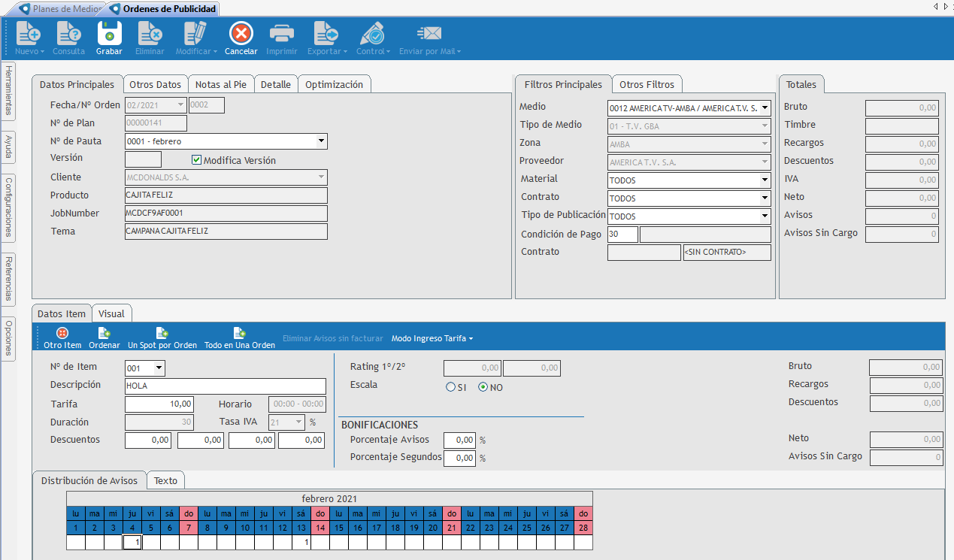954x560 pixels.
Task: Click the Nuevo document icon
Action: coord(29,34)
